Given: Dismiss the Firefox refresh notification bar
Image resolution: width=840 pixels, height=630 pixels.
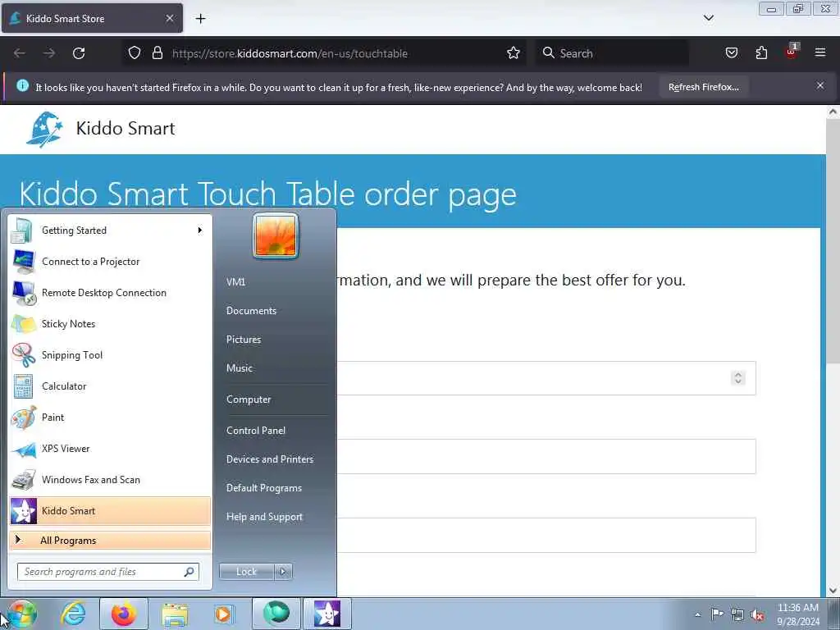Looking at the screenshot, I should (820, 85).
